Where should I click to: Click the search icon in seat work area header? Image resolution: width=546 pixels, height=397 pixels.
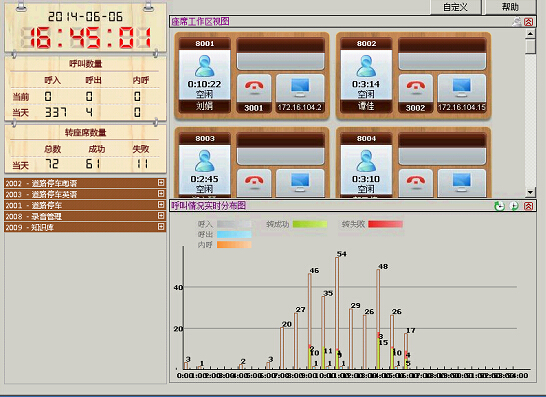click(x=517, y=22)
